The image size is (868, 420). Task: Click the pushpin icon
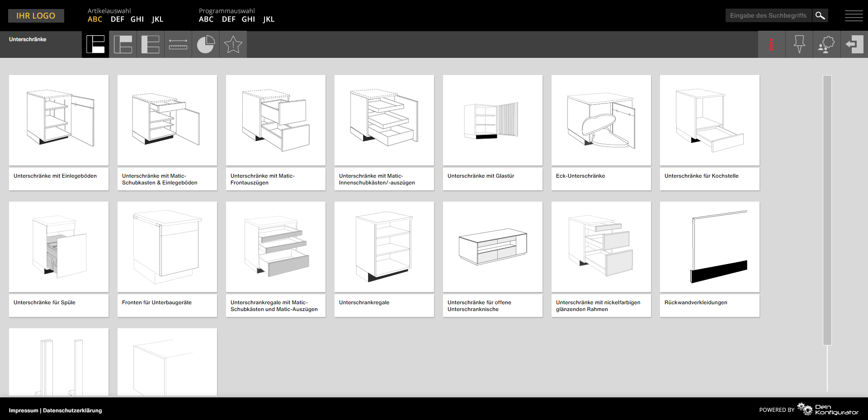point(799,44)
